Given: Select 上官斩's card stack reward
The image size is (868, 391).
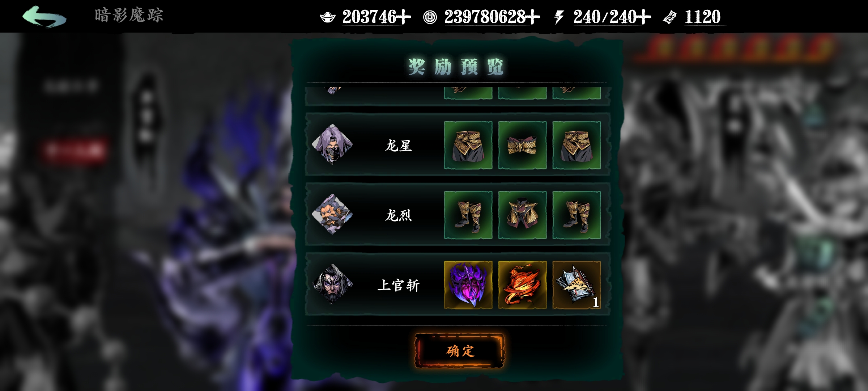Looking at the screenshot, I should point(576,285).
